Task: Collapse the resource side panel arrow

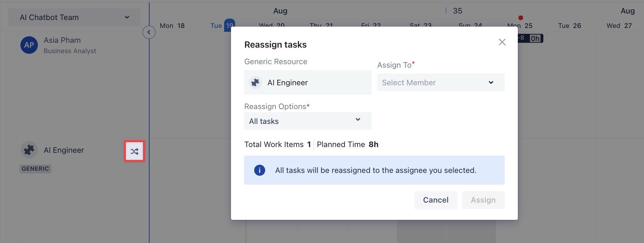Action: 149,32
